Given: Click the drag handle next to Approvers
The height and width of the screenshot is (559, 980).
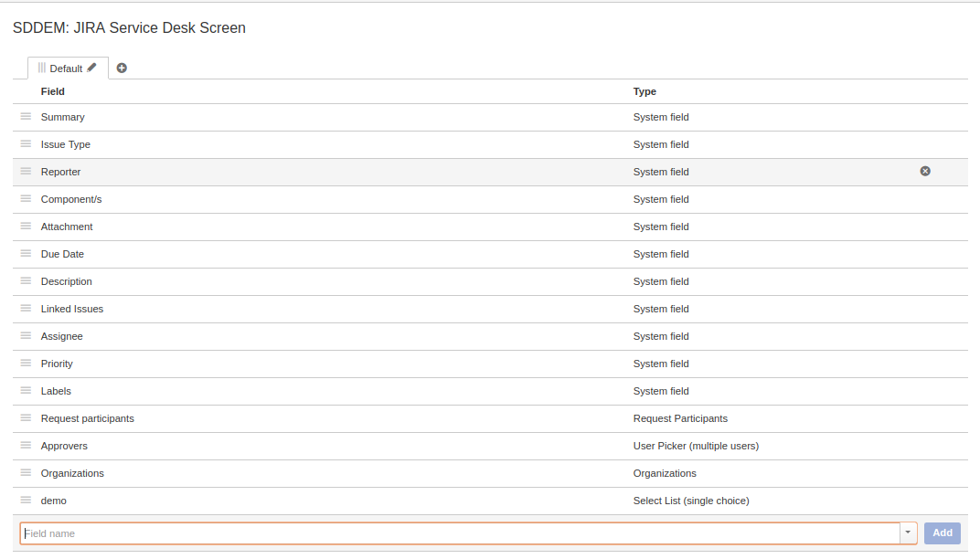Looking at the screenshot, I should coord(26,445).
